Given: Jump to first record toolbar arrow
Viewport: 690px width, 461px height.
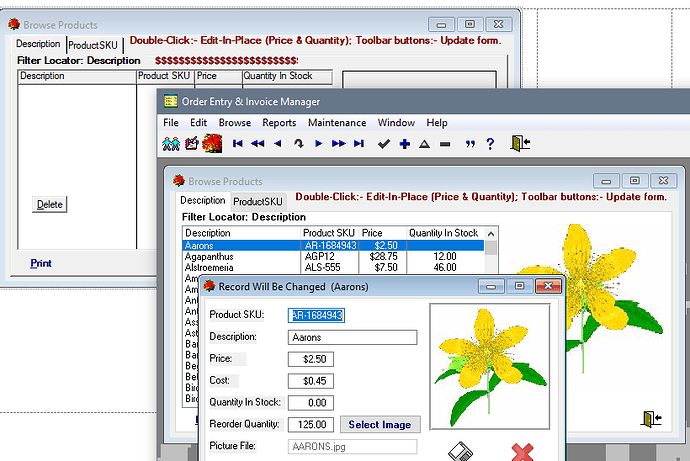Looking at the screenshot, I should [238, 143].
